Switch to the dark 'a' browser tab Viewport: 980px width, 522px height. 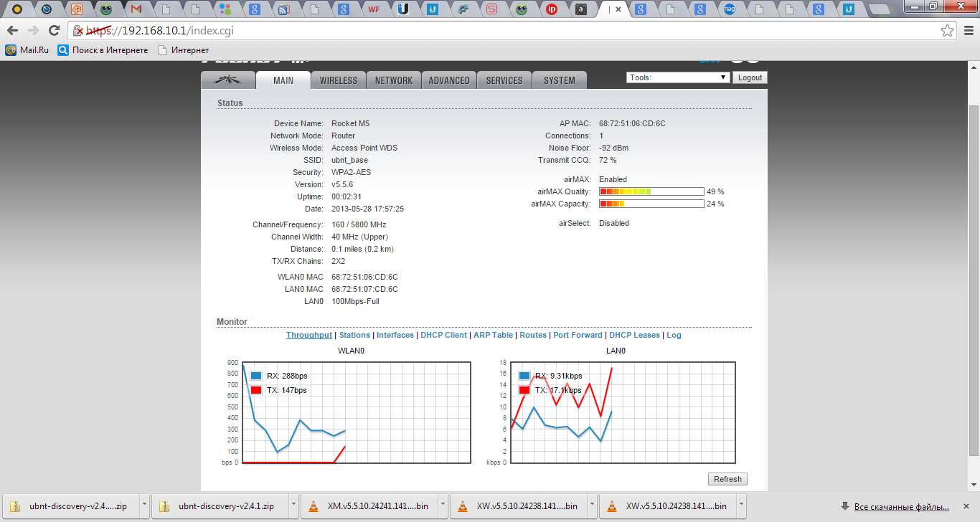(x=581, y=9)
